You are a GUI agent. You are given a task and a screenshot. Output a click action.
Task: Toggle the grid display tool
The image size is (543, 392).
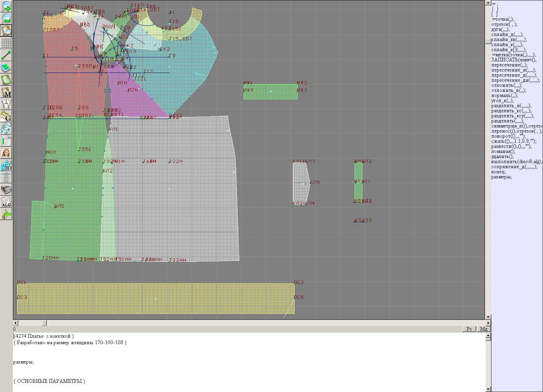point(6,43)
